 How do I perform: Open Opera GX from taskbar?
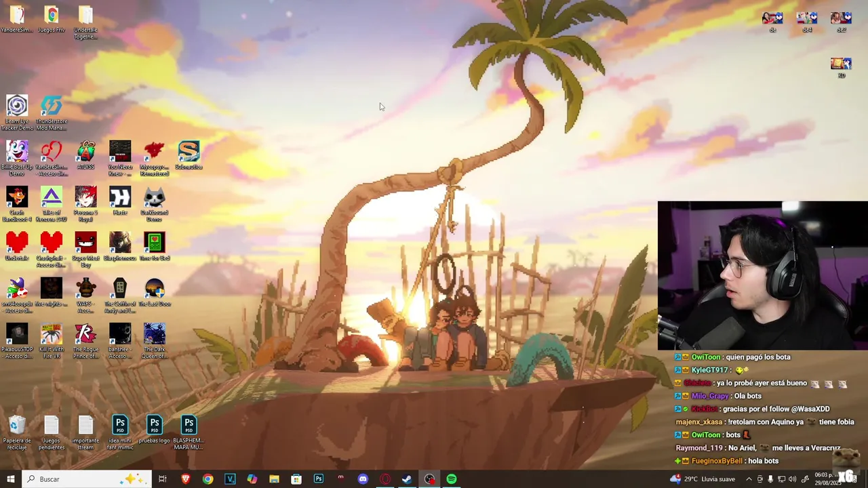pyautogui.click(x=385, y=479)
